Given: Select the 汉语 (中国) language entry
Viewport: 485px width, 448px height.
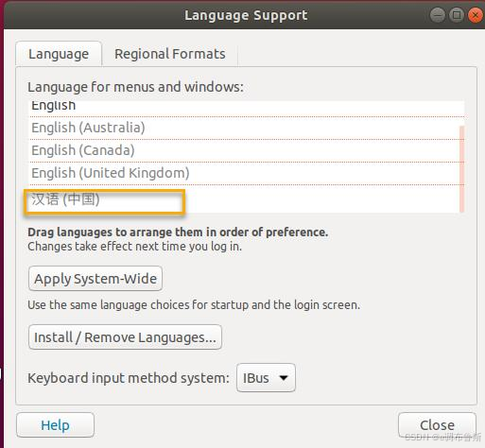Looking at the screenshot, I should click(244, 199).
